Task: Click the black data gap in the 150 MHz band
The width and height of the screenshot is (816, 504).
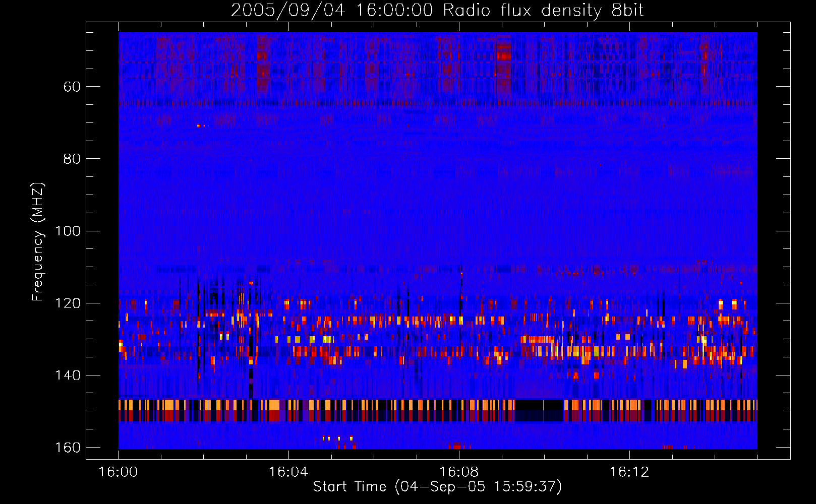Action: [539, 410]
